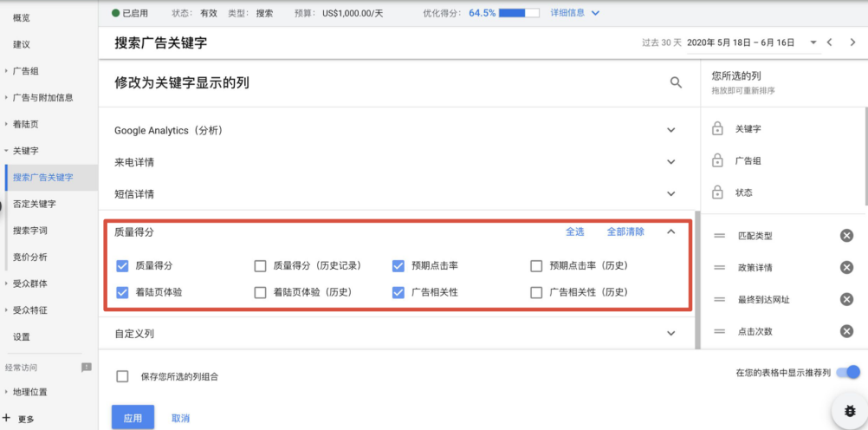Screen dimensions: 868x430
Task: Uncheck the 预期点击率 checkbox
Action: (x=398, y=266)
